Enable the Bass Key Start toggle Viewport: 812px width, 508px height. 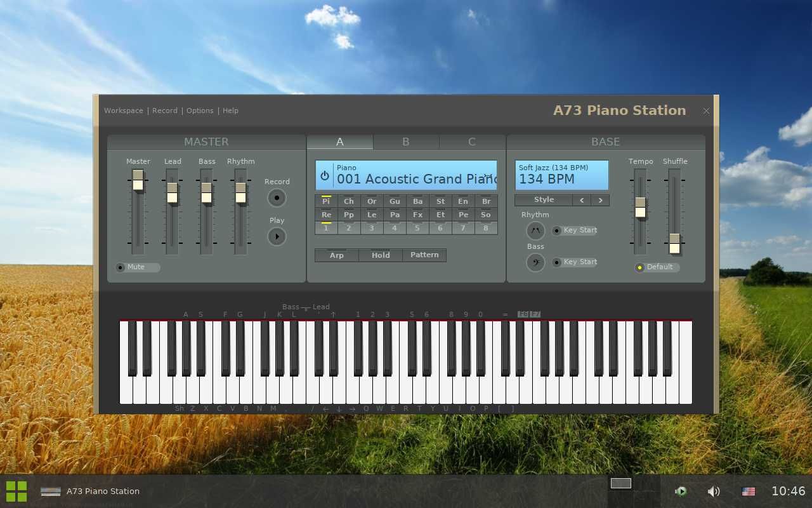574,262
